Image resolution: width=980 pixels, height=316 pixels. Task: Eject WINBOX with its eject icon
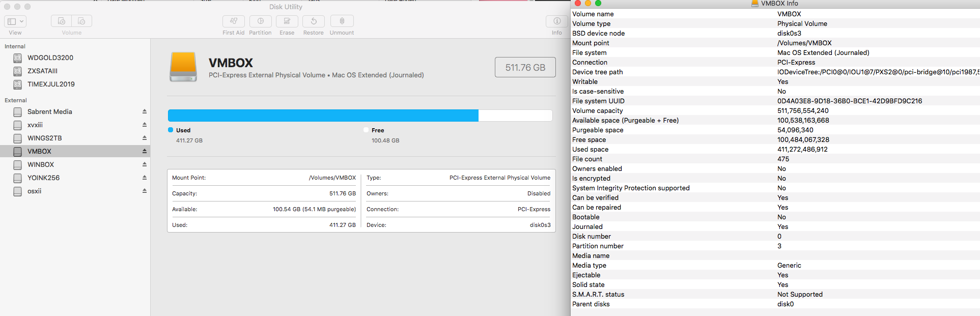(x=145, y=164)
